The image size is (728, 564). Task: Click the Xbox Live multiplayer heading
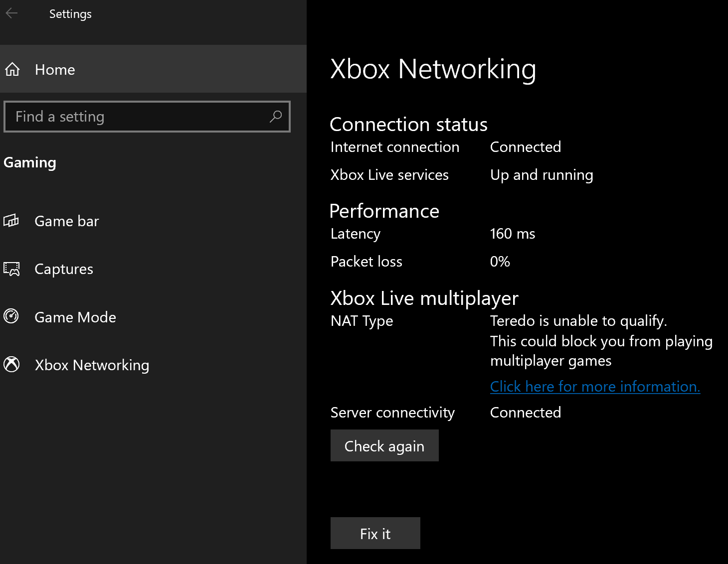[x=424, y=298]
